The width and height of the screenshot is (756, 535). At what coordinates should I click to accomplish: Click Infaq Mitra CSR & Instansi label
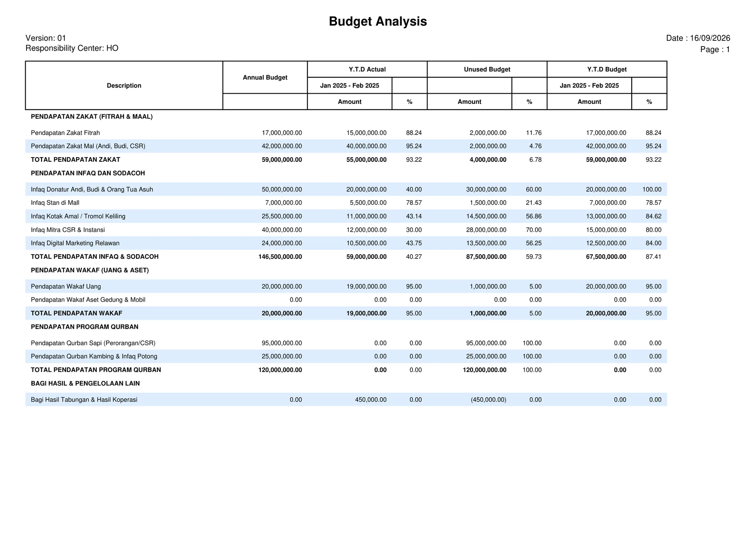click(x=68, y=230)
